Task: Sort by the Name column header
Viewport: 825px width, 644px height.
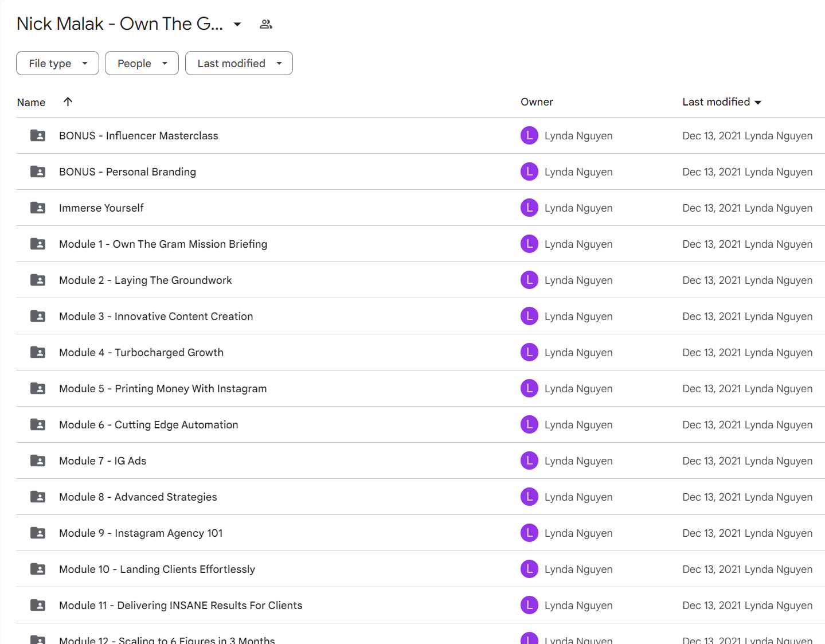Action: (x=31, y=102)
